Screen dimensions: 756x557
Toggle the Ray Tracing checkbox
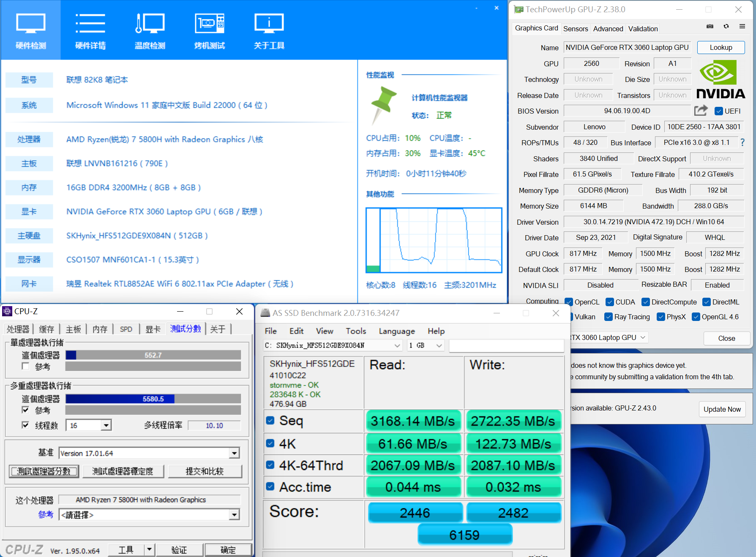(x=609, y=317)
